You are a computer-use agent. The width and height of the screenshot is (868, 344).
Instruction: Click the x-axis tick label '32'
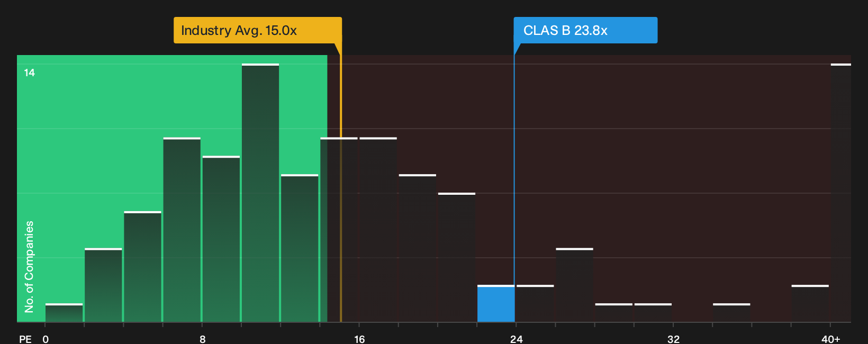pos(673,339)
